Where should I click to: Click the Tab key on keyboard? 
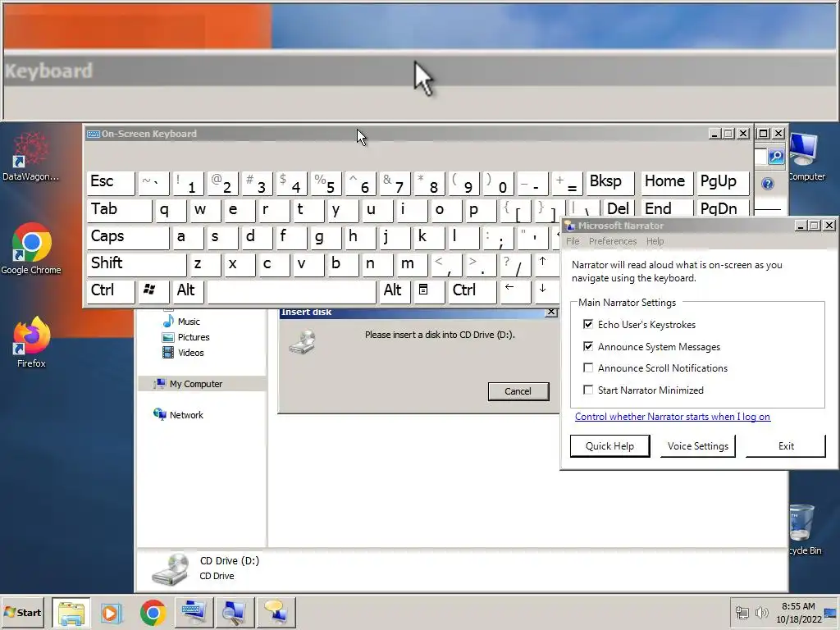tap(120, 210)
